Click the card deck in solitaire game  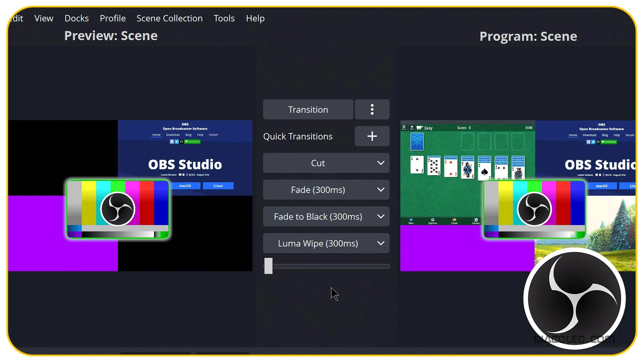click(x=417, y=141)
